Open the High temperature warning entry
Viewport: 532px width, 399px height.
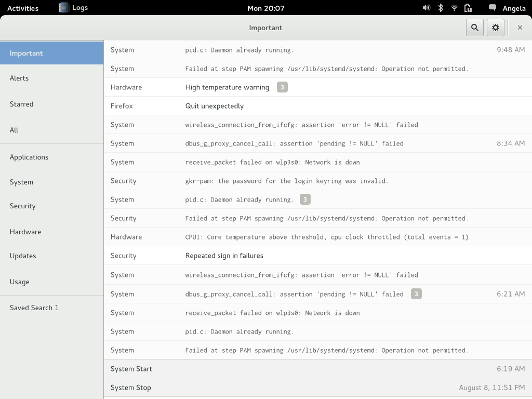coord(318,87)
